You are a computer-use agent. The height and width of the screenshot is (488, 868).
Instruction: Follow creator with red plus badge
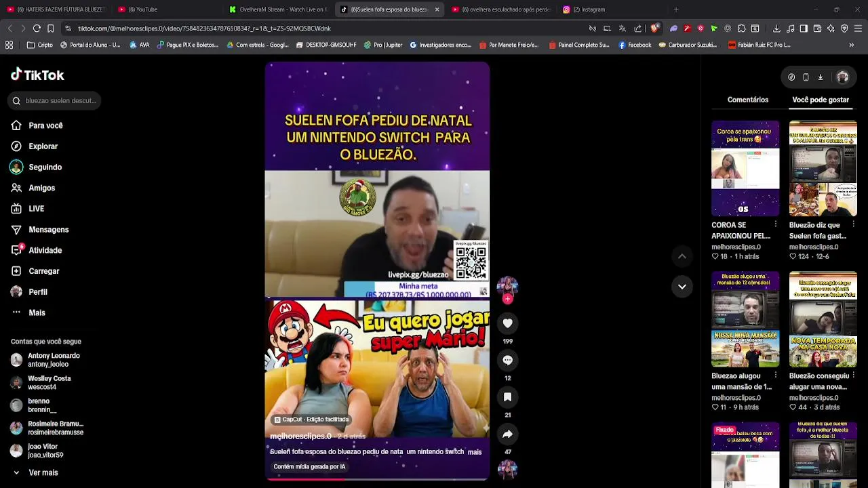point(507,299)
